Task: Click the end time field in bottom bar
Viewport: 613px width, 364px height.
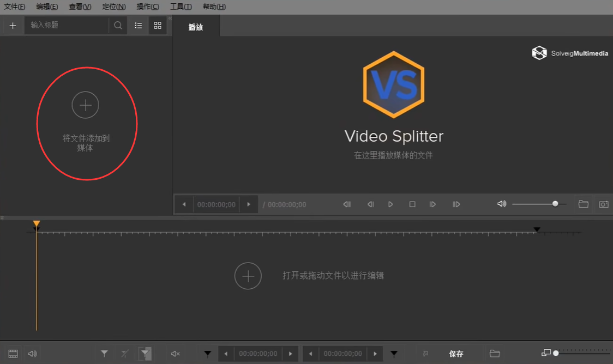Action: pos(343,354)
